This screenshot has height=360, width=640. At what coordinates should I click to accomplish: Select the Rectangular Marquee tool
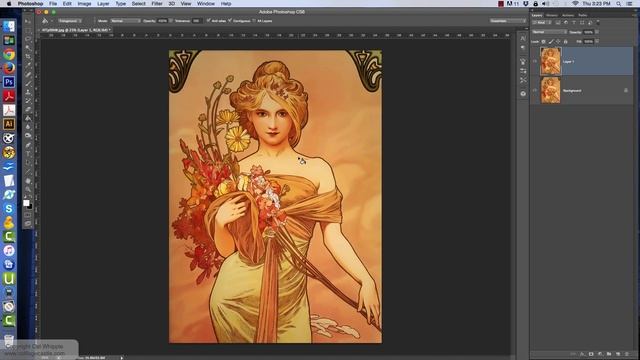click(x=28, y=31)
